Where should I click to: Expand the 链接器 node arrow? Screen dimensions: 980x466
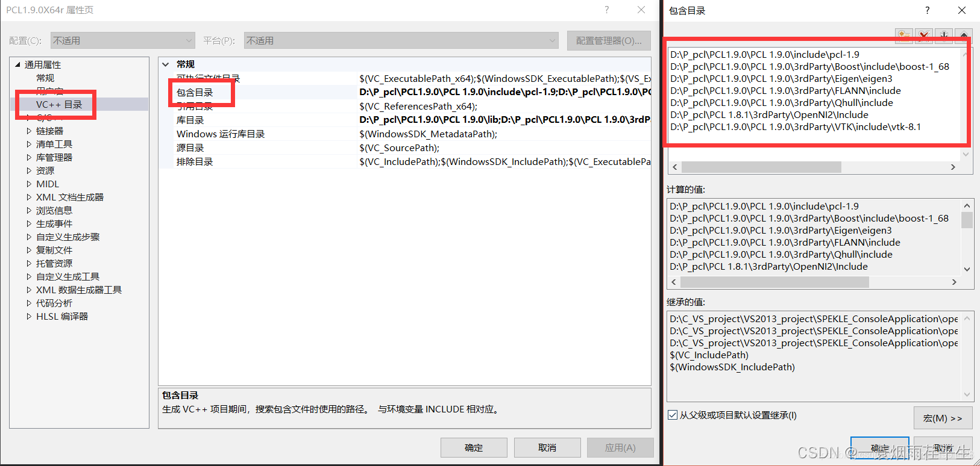click(x=29, y=131)
